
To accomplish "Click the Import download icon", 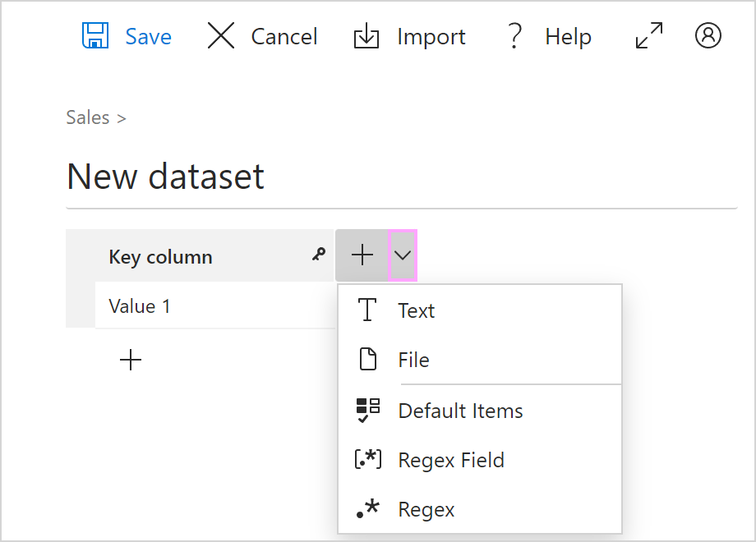I will click(x=366, y=35).
